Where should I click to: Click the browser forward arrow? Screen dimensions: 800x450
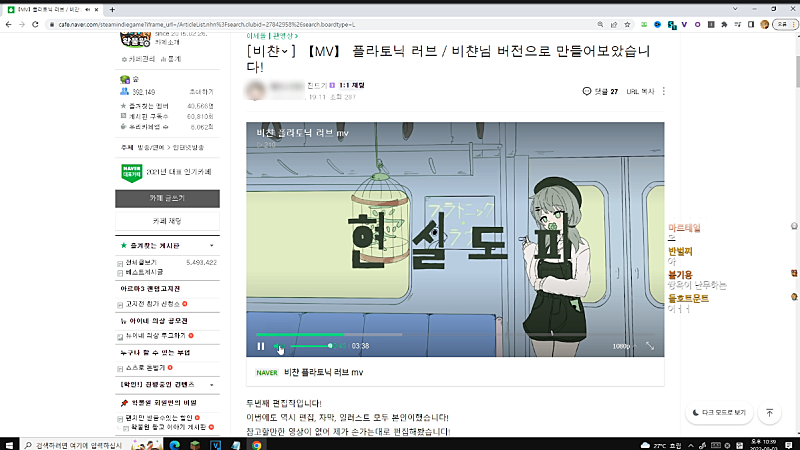[21, 24]
